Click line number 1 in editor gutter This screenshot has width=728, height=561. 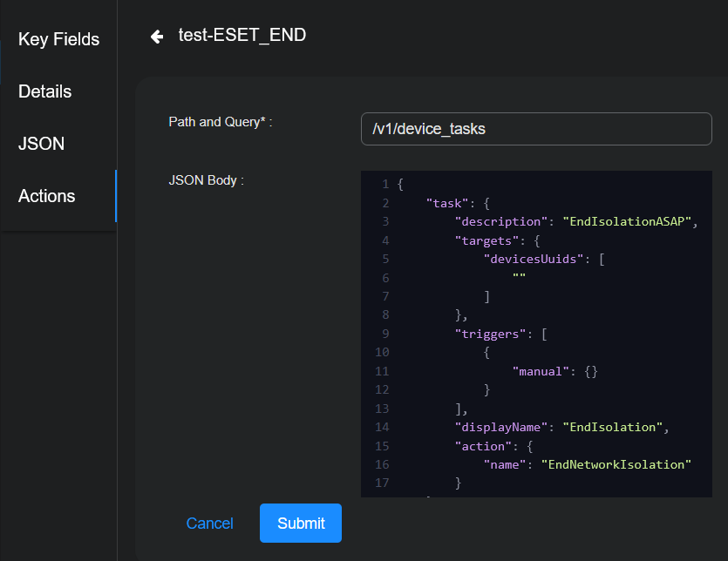tap(384, 185)
